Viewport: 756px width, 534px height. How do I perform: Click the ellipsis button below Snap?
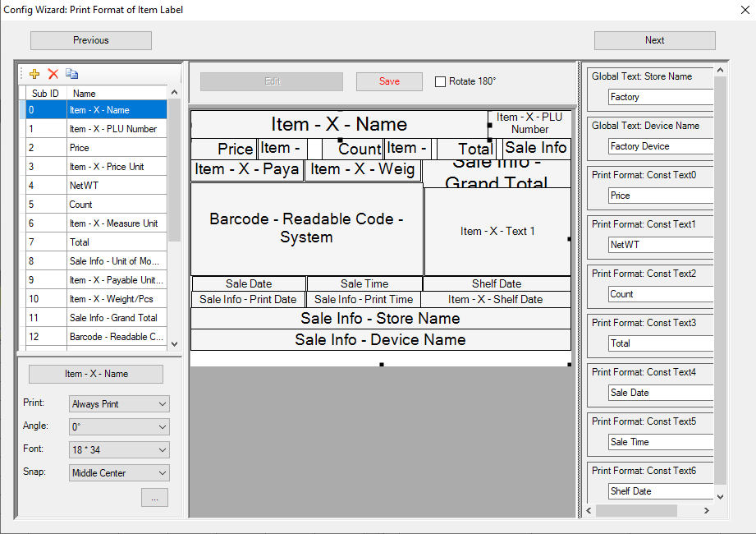point(154,497)
